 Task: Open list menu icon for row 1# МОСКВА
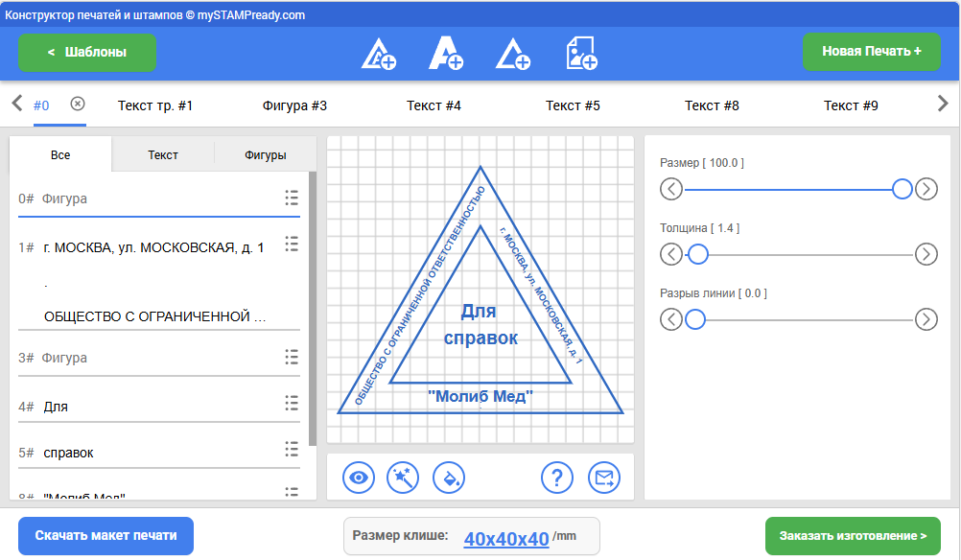point(292,244)
